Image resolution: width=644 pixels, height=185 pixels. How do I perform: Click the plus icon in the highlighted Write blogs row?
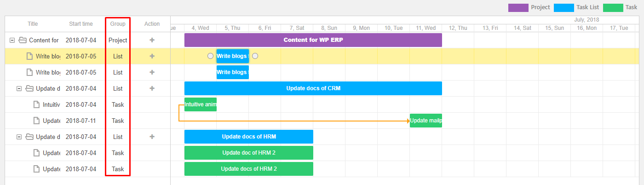[152, 56]
